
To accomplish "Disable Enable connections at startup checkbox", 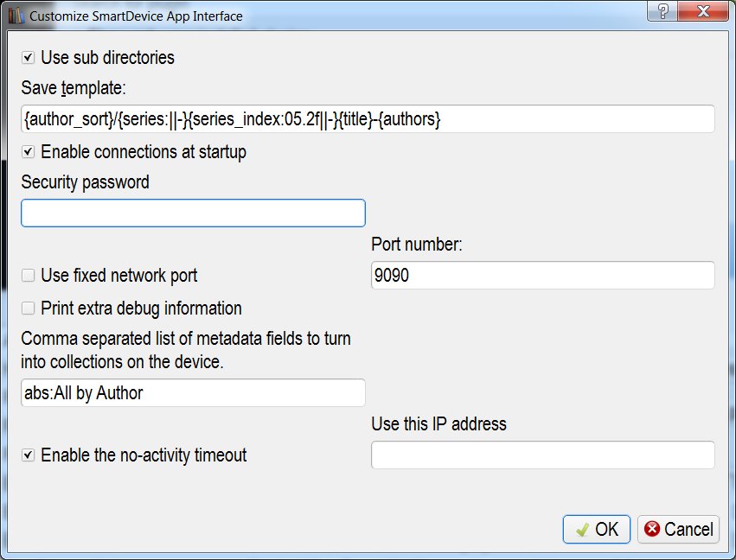I will (29, 152).
